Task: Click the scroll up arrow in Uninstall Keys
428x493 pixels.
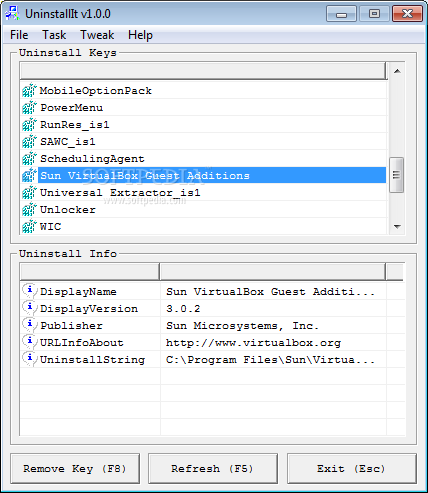Action: 397,71
